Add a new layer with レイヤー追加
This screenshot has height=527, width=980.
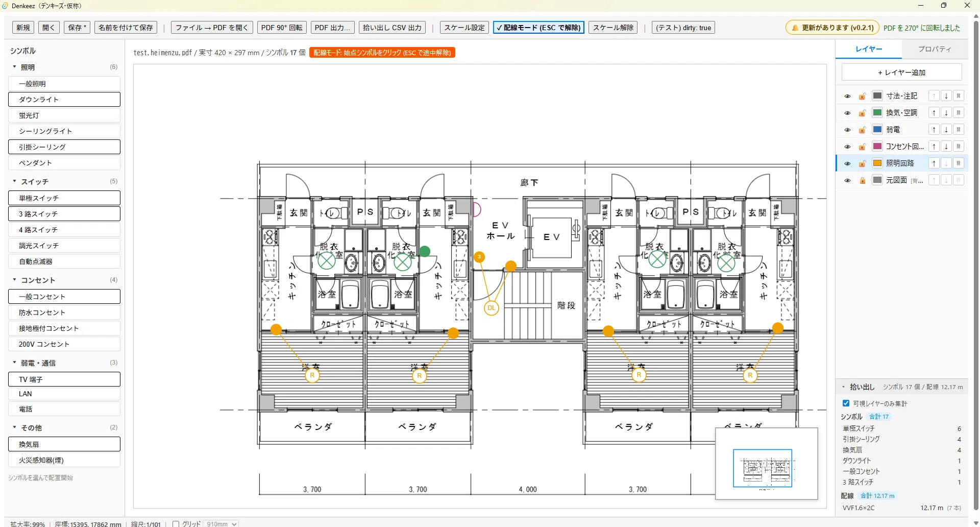901,73
